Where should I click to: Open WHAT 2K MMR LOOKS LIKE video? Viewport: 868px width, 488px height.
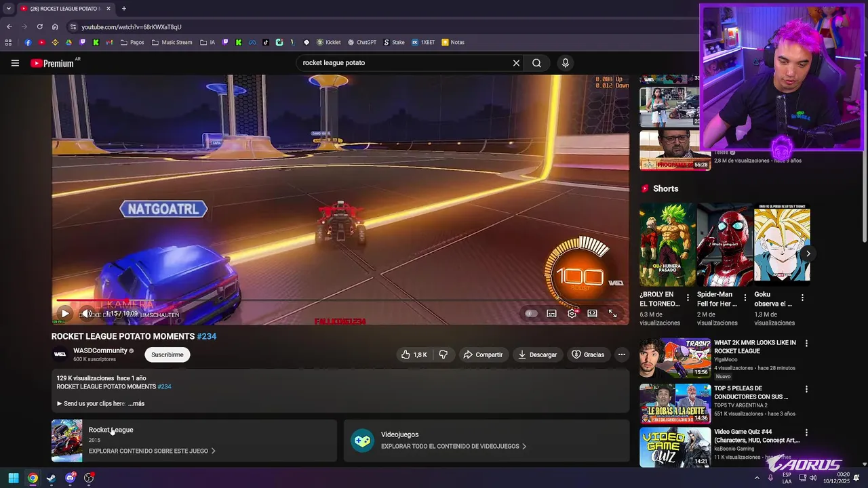(x=755, y=347)
